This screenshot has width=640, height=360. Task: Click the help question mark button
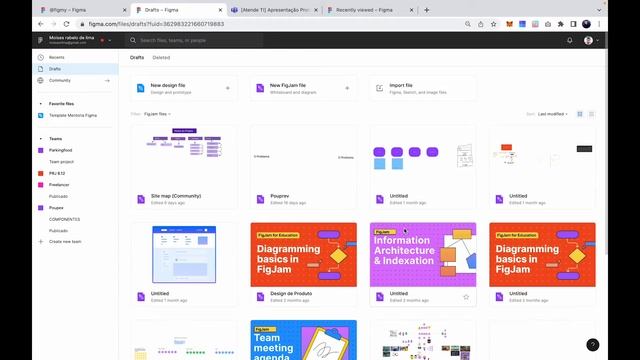click(x=593, y=345)
